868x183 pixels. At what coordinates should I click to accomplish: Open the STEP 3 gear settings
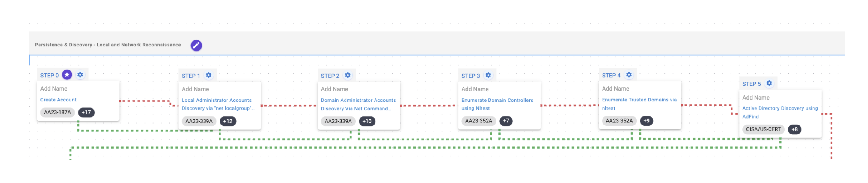(488, 75)
